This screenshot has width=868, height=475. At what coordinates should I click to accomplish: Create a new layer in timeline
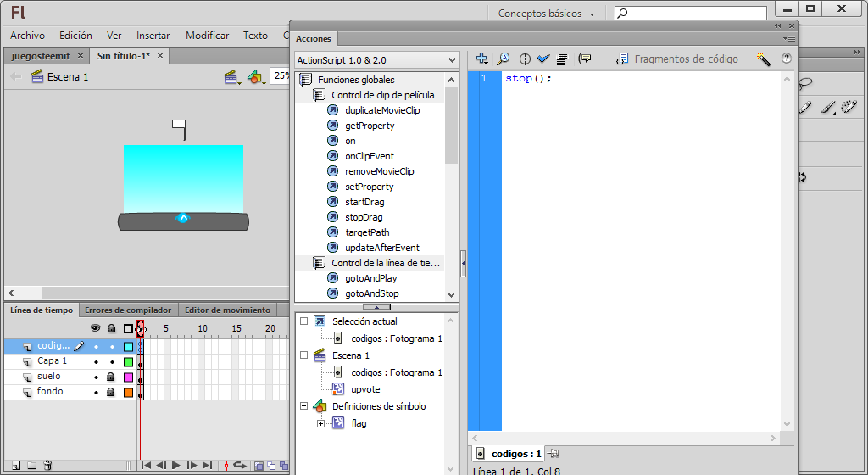[16, 465]
